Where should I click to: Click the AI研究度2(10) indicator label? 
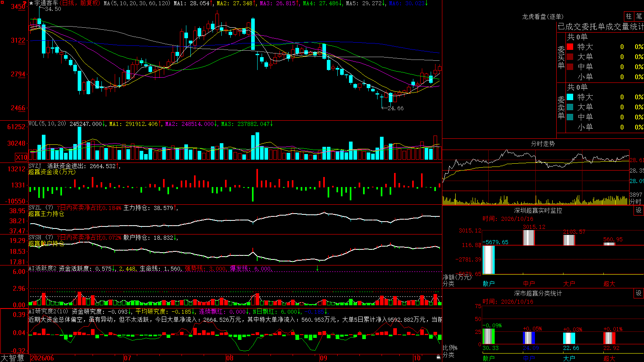[x=48, y=311]
